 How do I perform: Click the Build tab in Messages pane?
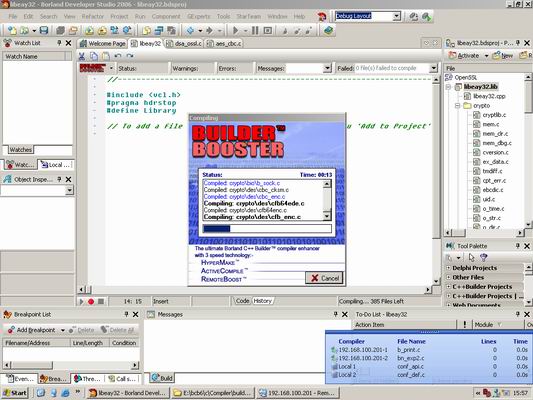[162, 378]
